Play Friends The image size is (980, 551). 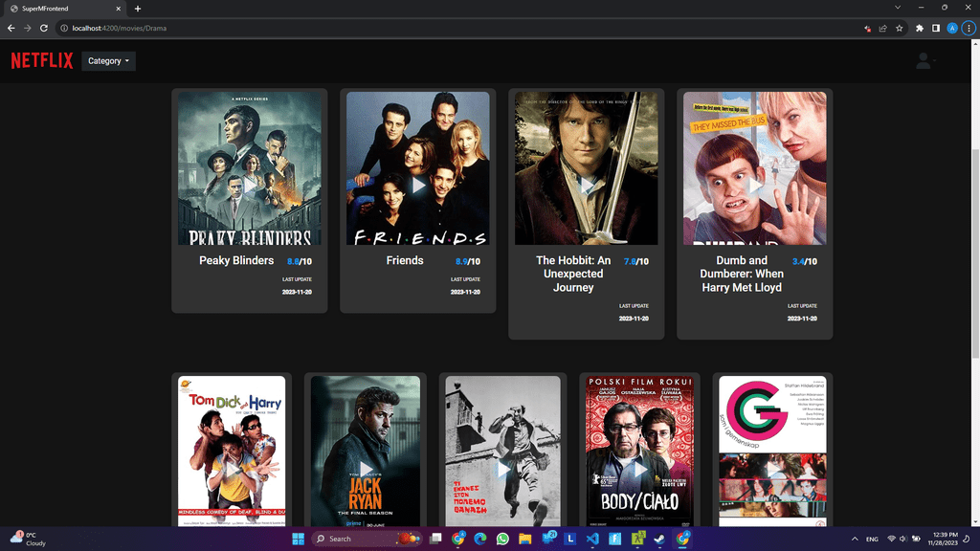418,186
